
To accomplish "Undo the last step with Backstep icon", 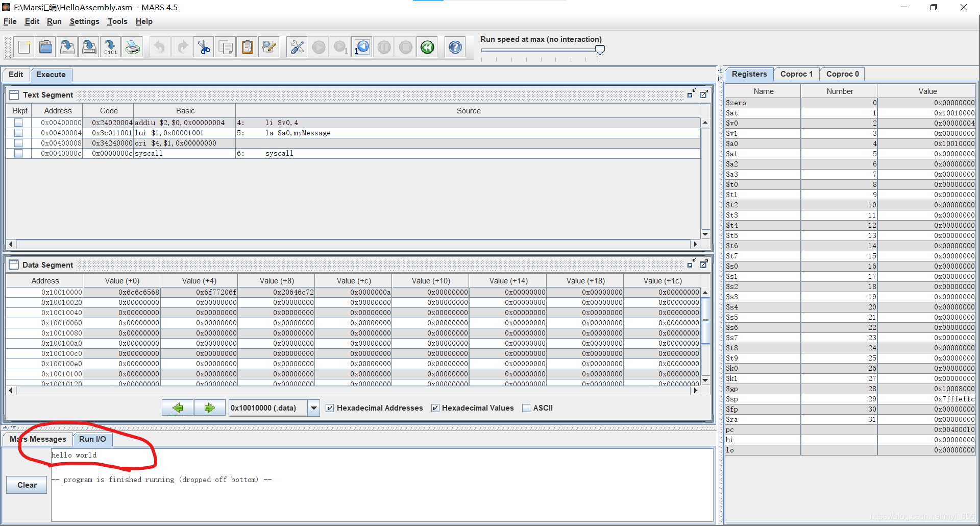I will pyautogui.click(x=362, y=47).
